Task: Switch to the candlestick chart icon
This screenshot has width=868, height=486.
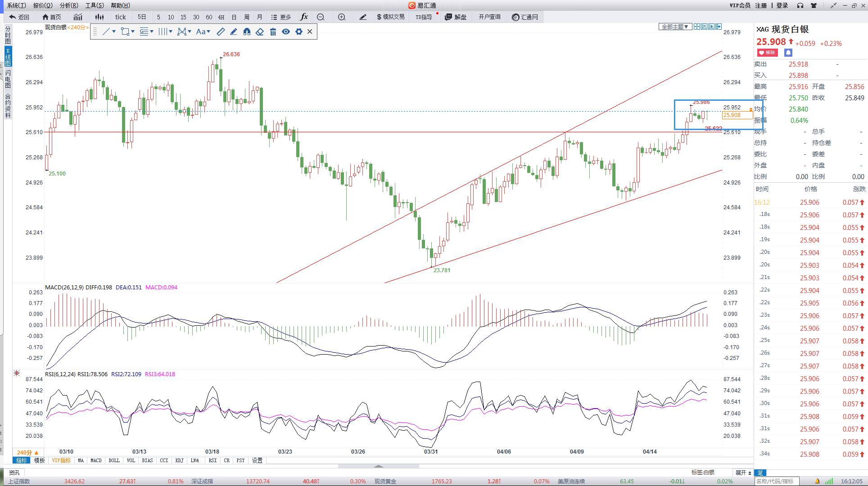Action: tap(99, 17)
